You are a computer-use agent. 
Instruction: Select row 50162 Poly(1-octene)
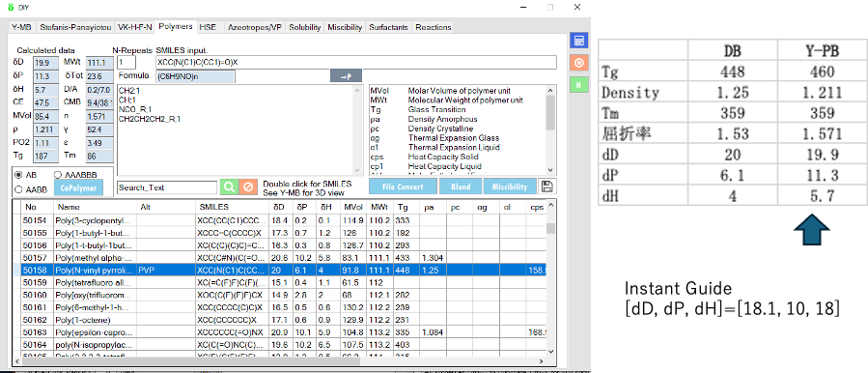pos(280,320)
